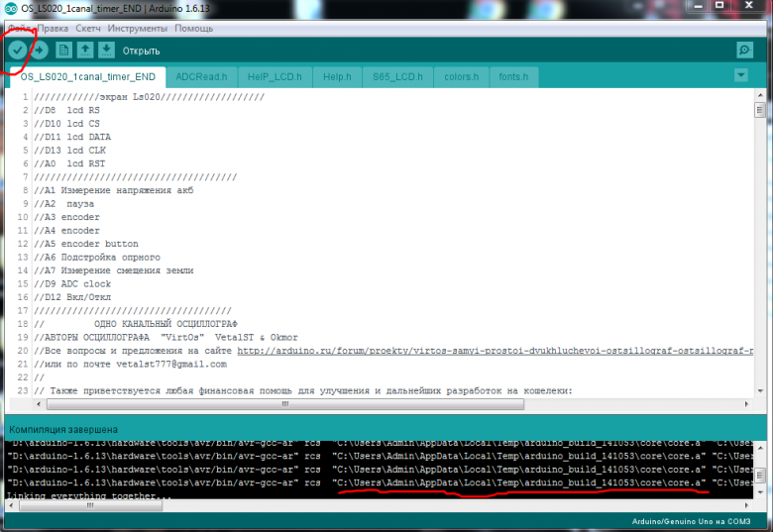Click the 'Linking everything together...' console line
Screen dimensions: 773x532
[89, 495]
